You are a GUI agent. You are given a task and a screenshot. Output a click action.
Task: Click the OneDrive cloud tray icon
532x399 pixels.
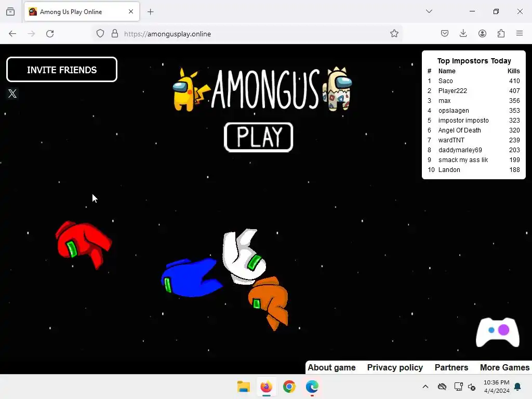442,386
